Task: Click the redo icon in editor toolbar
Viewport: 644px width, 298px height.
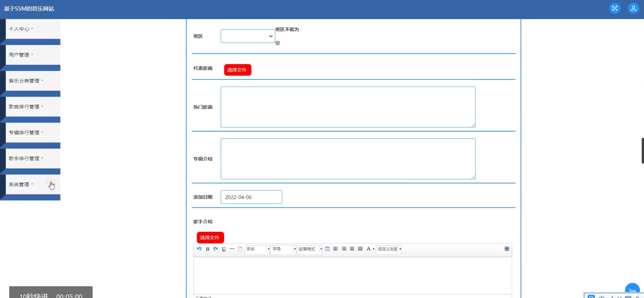Action: pos(216,249)
